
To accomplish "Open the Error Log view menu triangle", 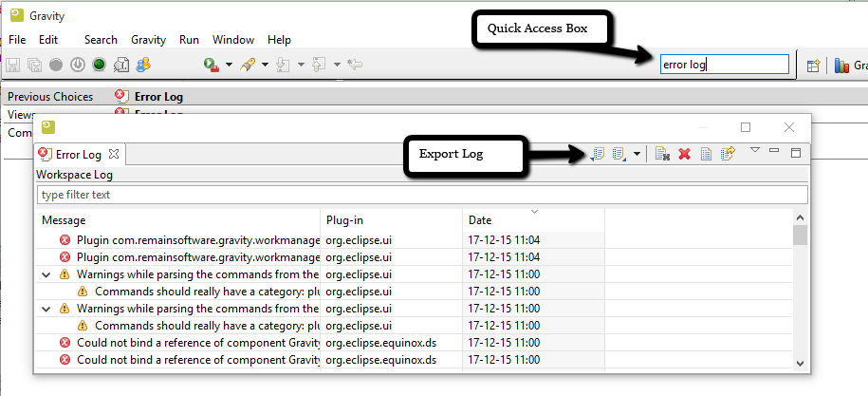I will (755, 150).
